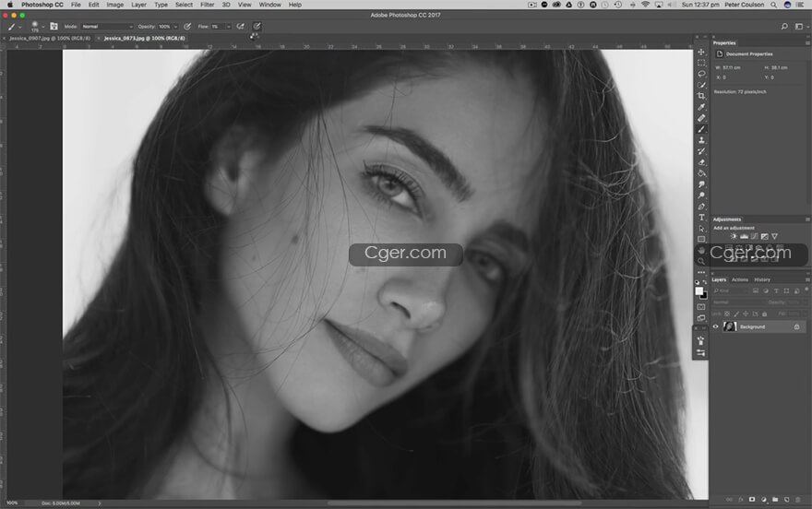Image resolution: width=812 pixels, height=509 pixels.
Task: Select the Clone Stamp tool
Action: [701, 140]
